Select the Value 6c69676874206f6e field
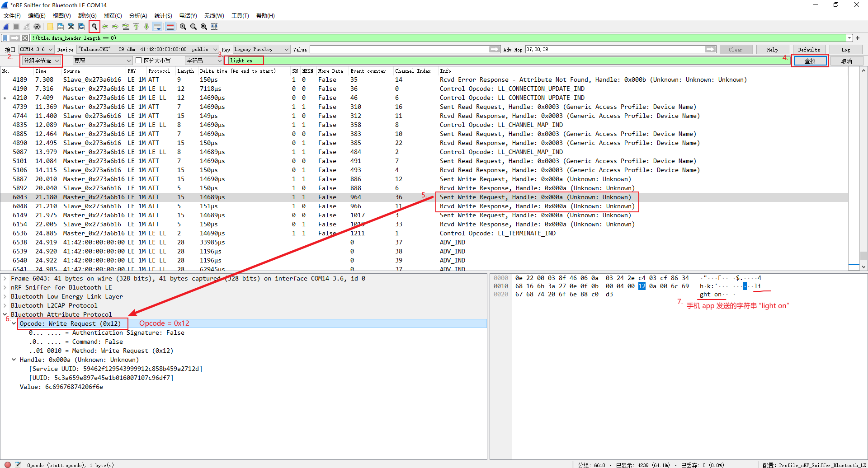Viewport: 868px width, 468px height. click(x=61, y=387)
